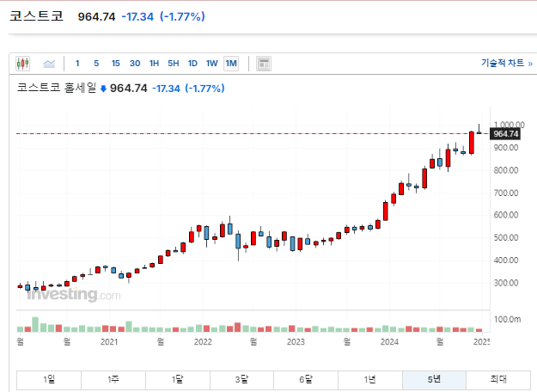
Task: Switch to the area line chart icon
Action: pyautogui.click(x=49, y=64)
